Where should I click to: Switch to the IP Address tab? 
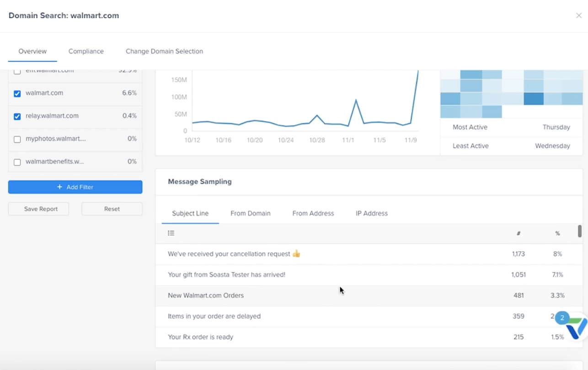pyautogui.click(x=372, y=213)
